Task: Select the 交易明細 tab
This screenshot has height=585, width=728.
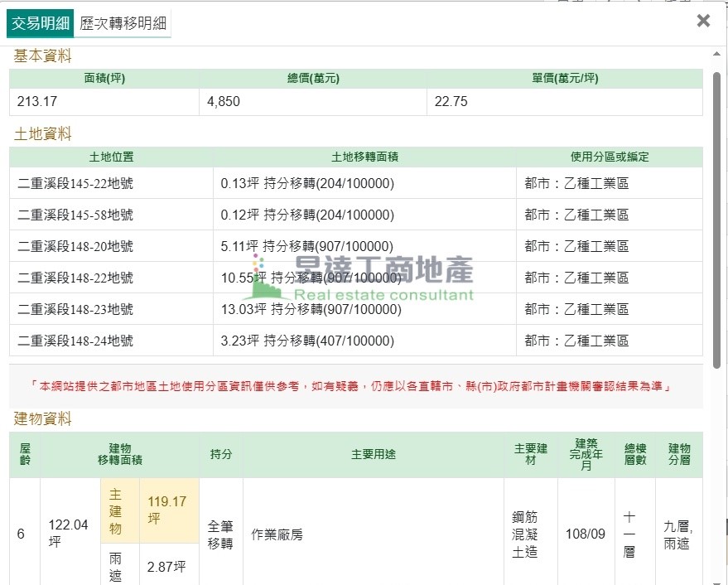Action: [x=40, y=23]
